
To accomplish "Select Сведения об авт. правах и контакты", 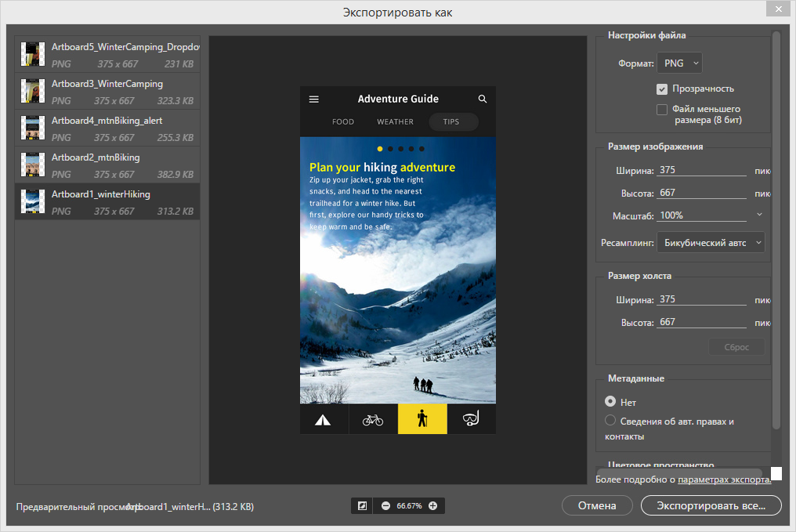I will point(610,420).
